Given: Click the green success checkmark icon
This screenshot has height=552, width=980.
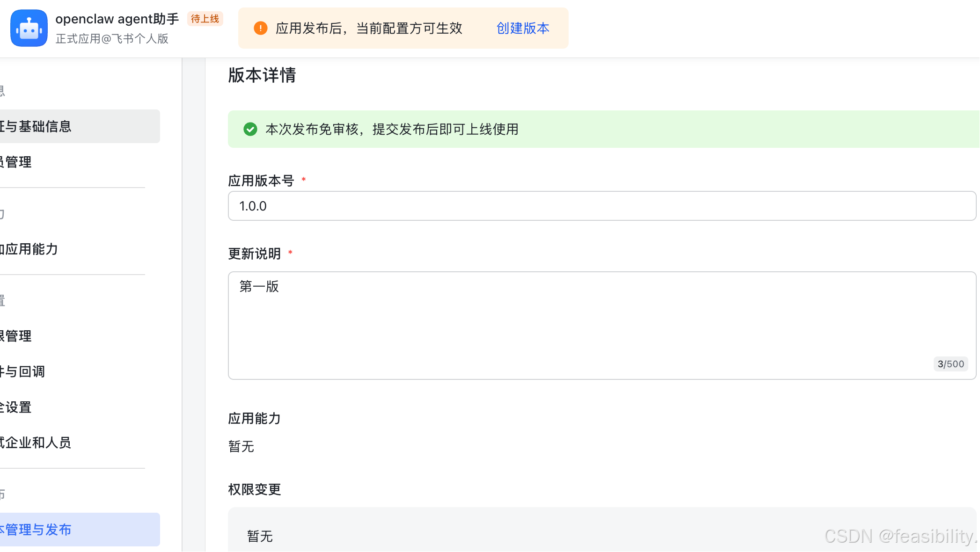Looking at the screenshot, I should coord(250,130).
